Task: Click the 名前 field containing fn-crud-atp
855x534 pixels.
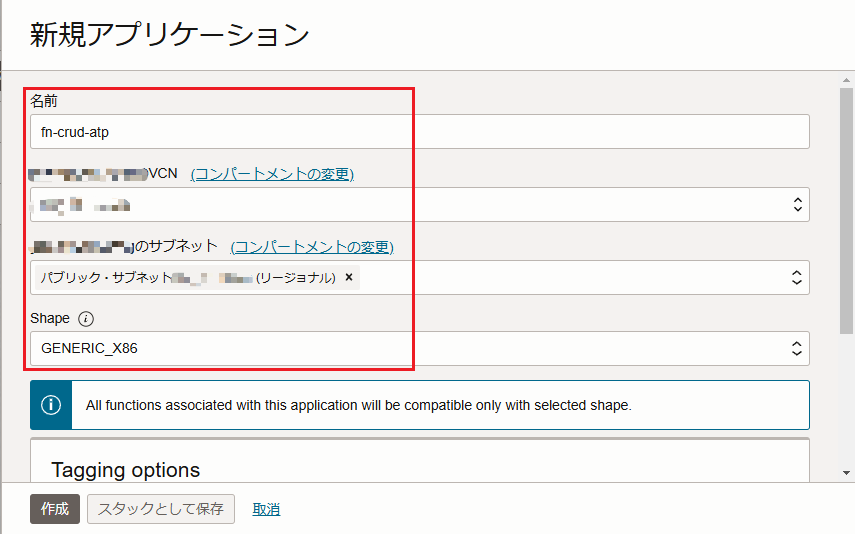Action: (x=419, y=132)
